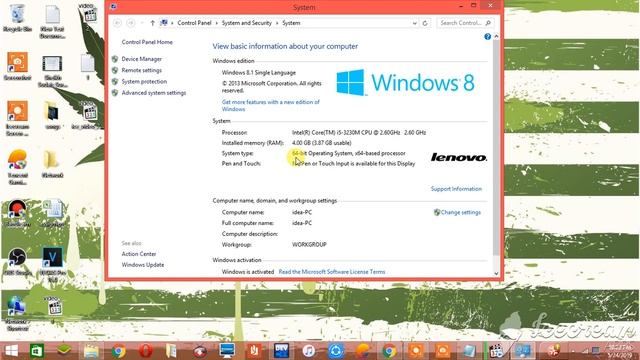
Task: Open the video clapperboard icon in taskbar
Action: [496, 351]
